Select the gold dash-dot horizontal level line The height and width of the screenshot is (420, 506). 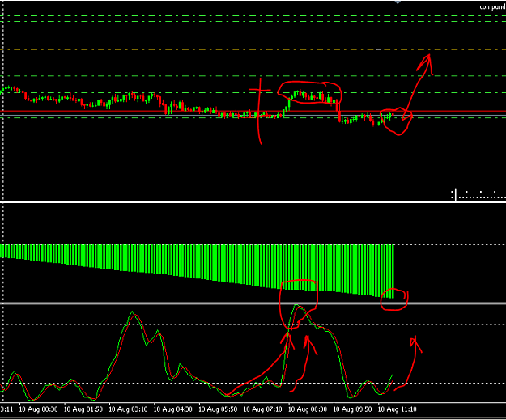(253, 49)
